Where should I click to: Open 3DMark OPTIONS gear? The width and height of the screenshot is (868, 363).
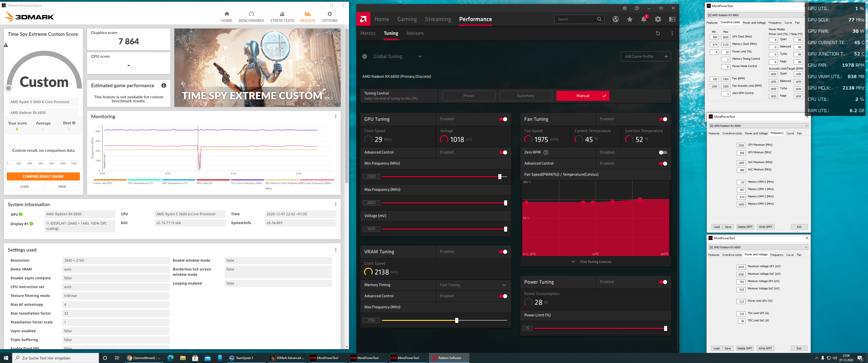[x=330, y=14]
